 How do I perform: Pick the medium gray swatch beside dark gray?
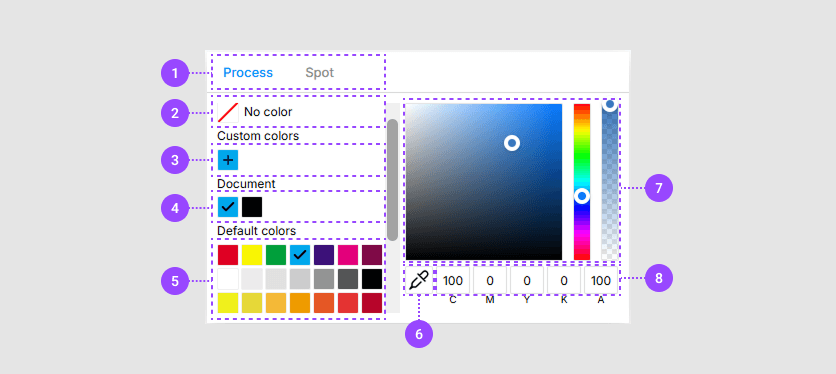pos(324,279)
